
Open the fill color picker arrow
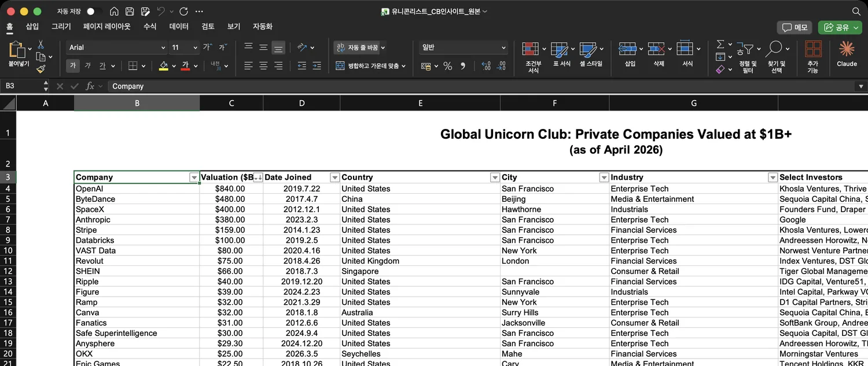click(175, 66)
